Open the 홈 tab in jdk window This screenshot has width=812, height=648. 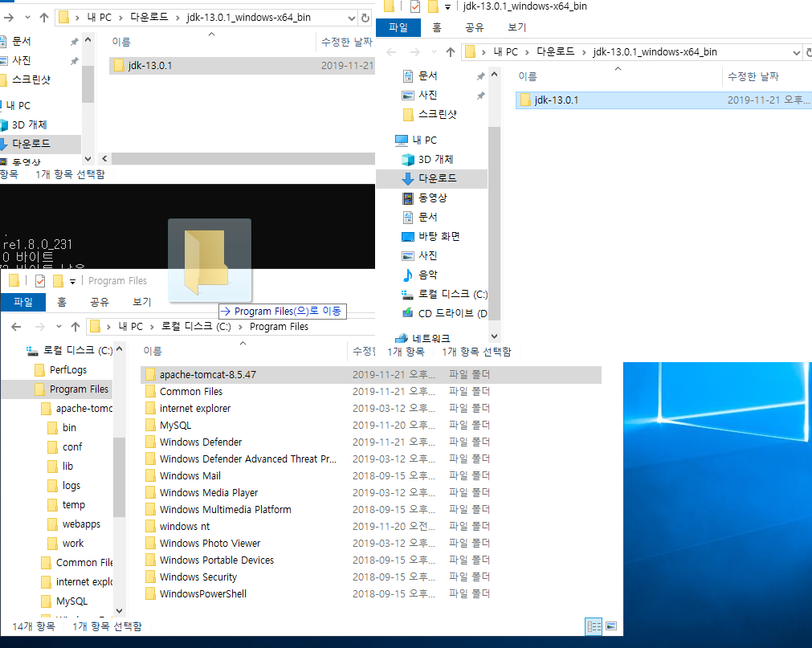(437, 27)
